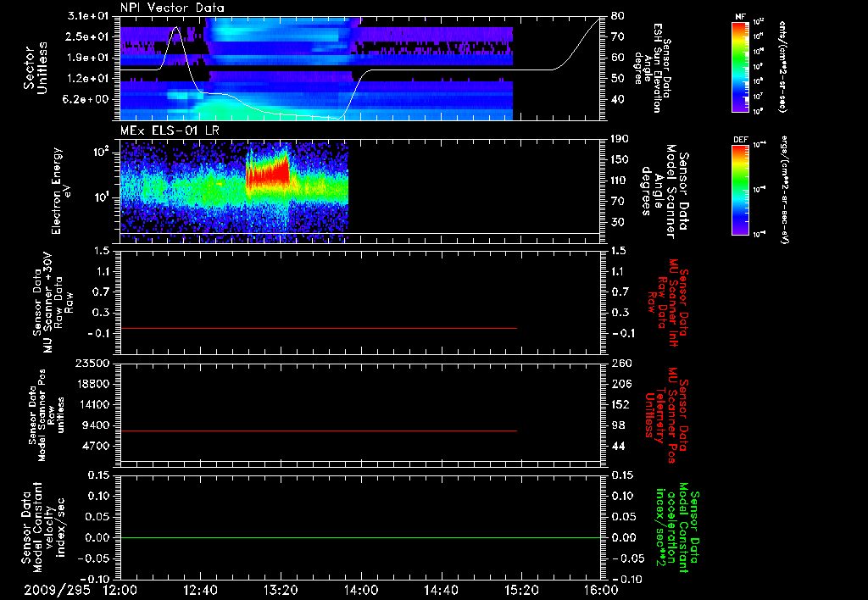This screenshot has height=600, width=868.
Task: Click the 10^1 electron energy tick label
Action: pyautogui.click(x=102, y=197)
